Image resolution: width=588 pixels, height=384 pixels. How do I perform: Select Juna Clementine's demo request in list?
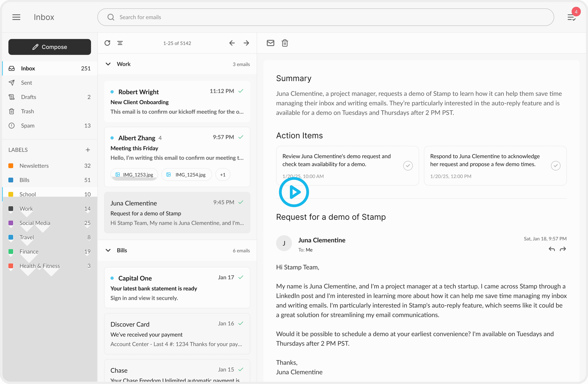[177, 213]
